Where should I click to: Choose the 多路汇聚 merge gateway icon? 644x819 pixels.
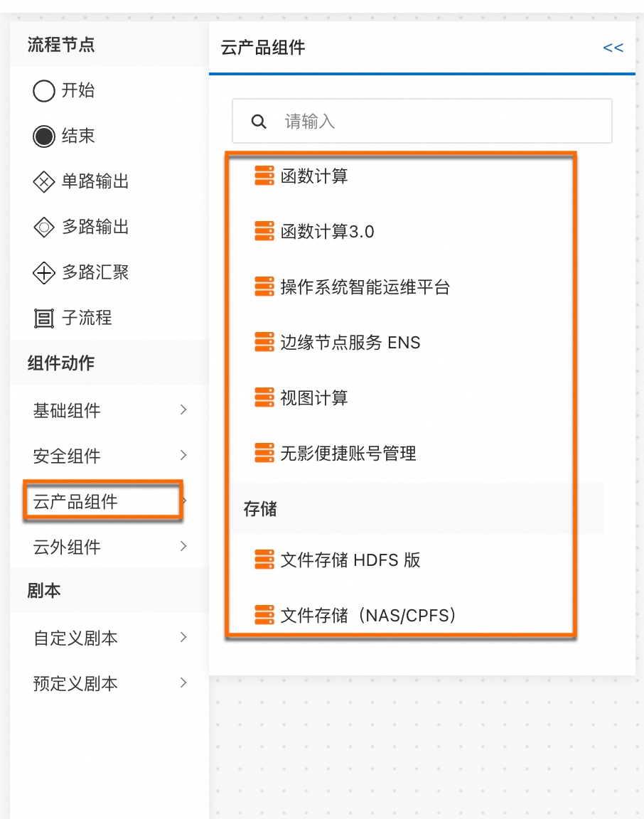(x=44, y=272)
